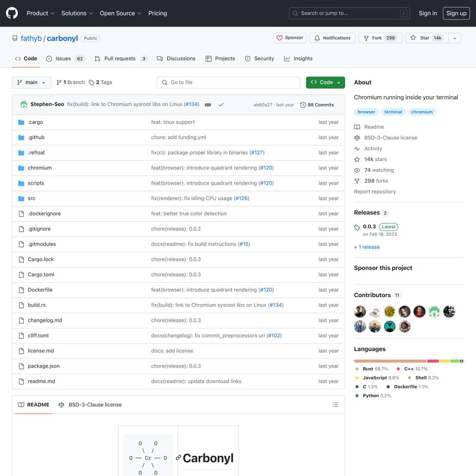476x476 pixels.
Task: Select the browser topic tag
Action: point(367,112)
